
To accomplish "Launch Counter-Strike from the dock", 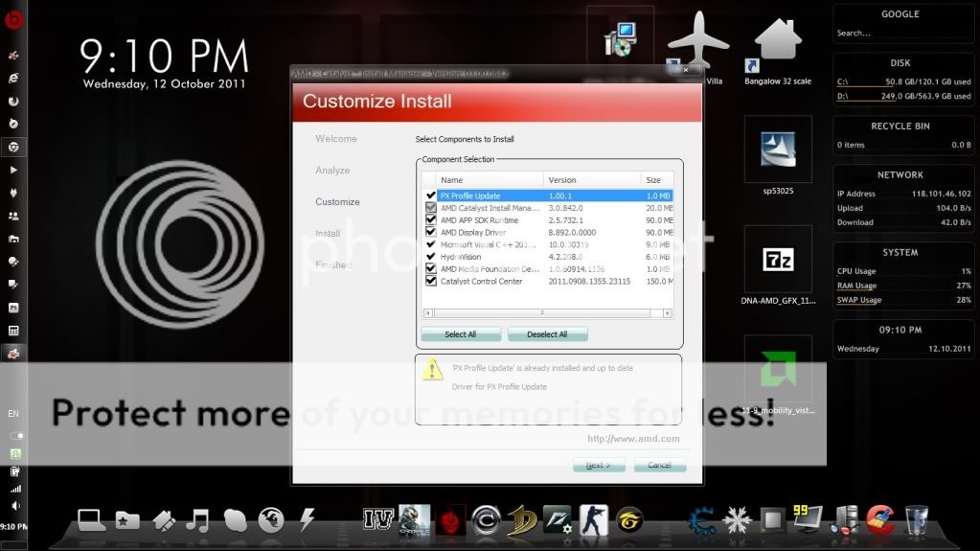I will [593, 519].
